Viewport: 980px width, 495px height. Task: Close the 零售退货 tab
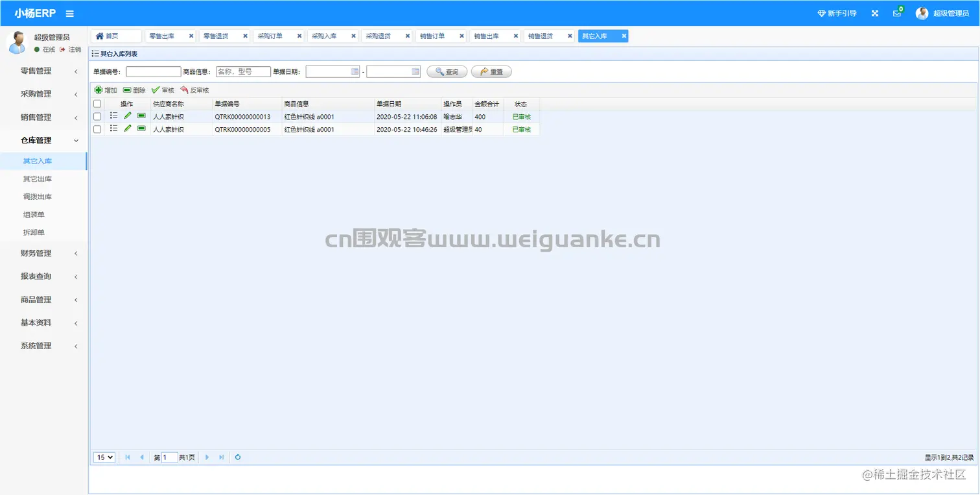point(245,36)
